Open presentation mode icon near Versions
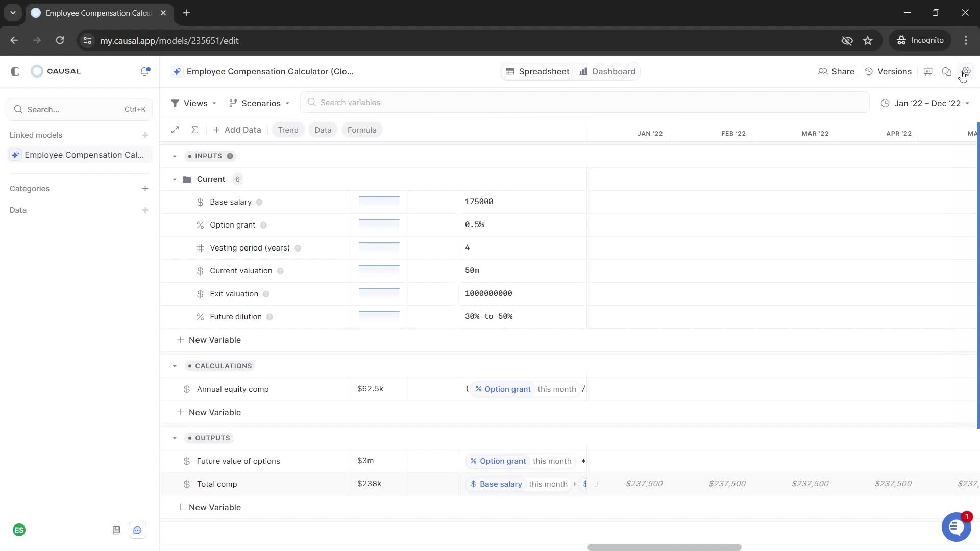 (928, 71)
